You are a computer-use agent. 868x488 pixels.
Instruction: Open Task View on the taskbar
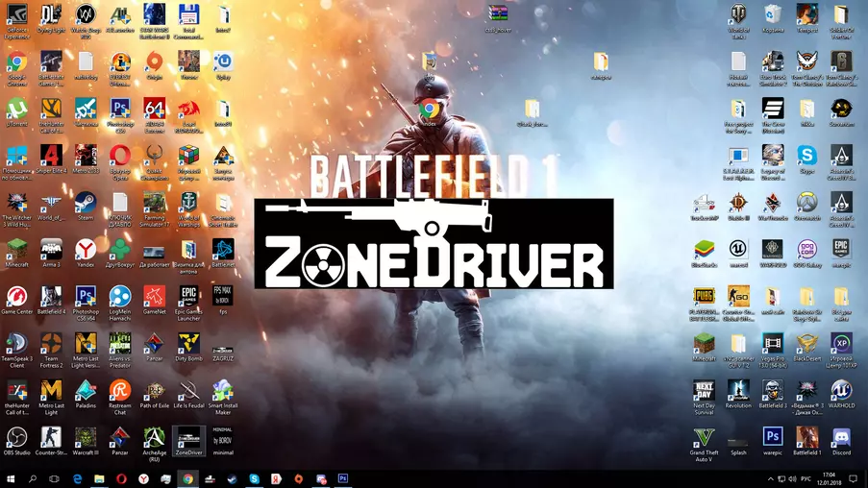[x=54, y=478]
